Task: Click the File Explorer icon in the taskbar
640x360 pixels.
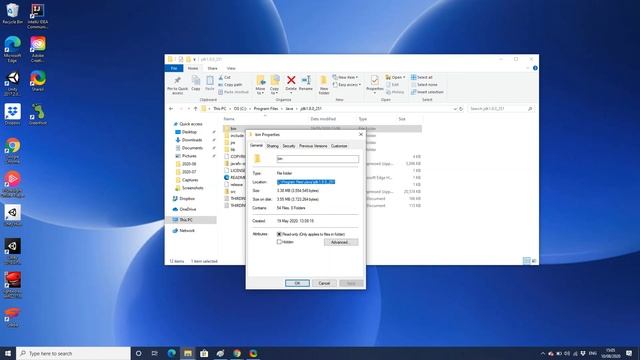Action: (x=188, y=353)
